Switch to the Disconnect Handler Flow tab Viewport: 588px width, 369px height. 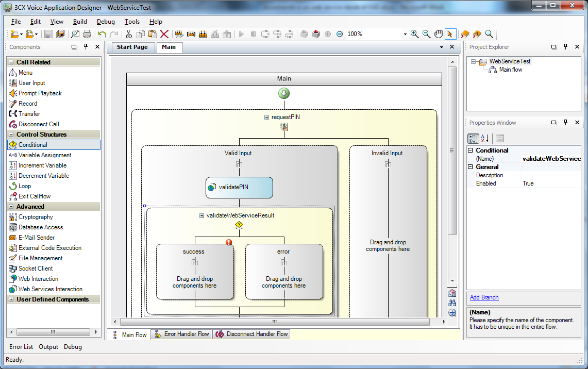point(251,334)
